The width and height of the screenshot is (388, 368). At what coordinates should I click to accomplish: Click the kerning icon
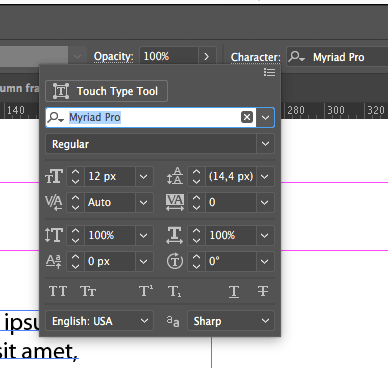coord(54,202)
